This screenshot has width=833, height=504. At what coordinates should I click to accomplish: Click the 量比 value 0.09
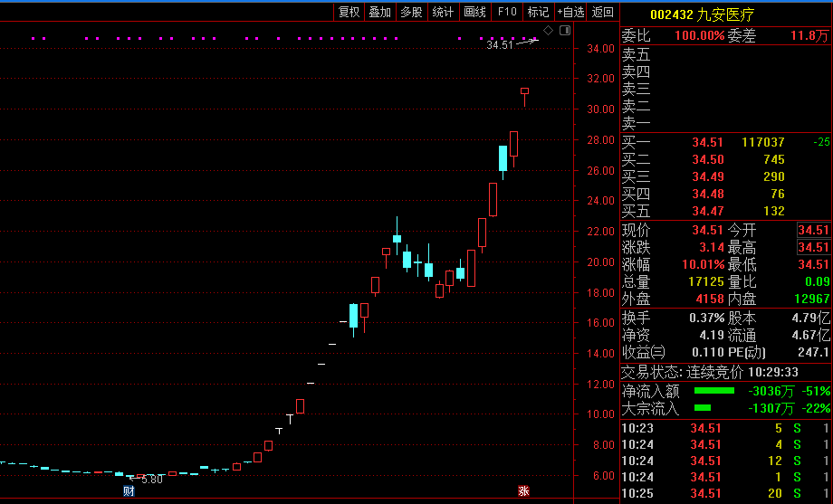817,281
